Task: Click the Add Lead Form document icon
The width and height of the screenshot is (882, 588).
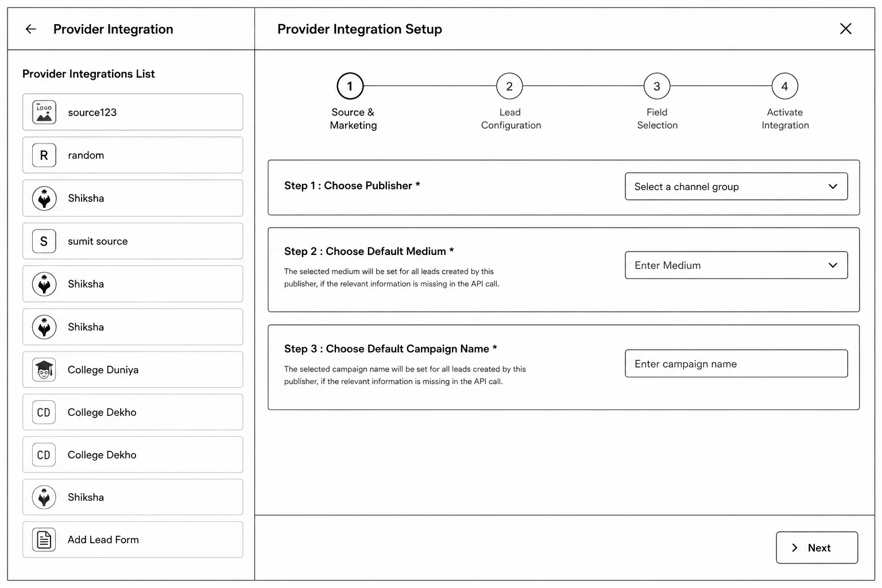Action: click(x=44, y=540)
